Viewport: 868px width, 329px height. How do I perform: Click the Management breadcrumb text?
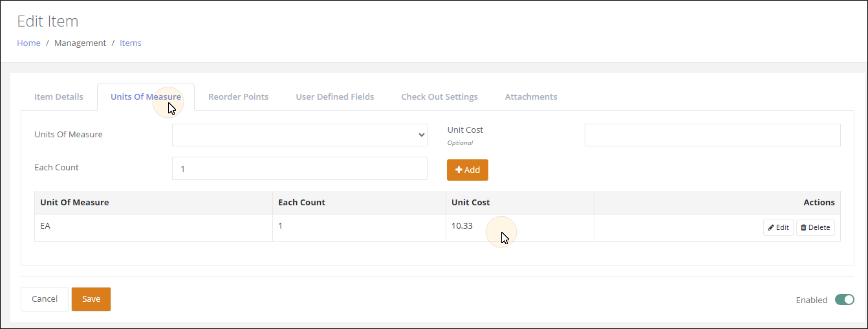(80, 43)
